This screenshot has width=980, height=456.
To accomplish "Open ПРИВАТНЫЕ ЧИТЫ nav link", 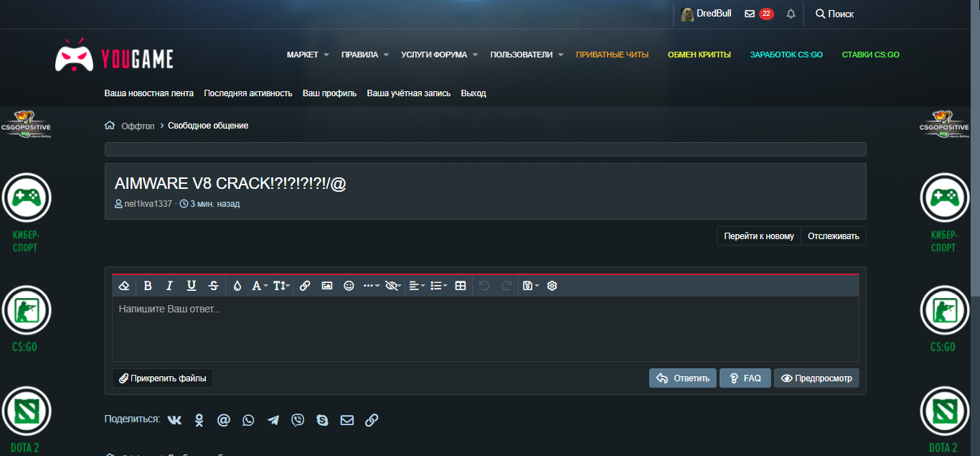I will pos(612,55).
